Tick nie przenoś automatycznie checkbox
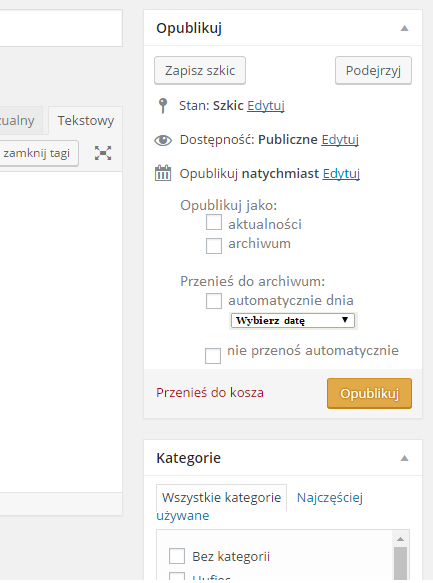The image size is (433, 583). (213, 356)
